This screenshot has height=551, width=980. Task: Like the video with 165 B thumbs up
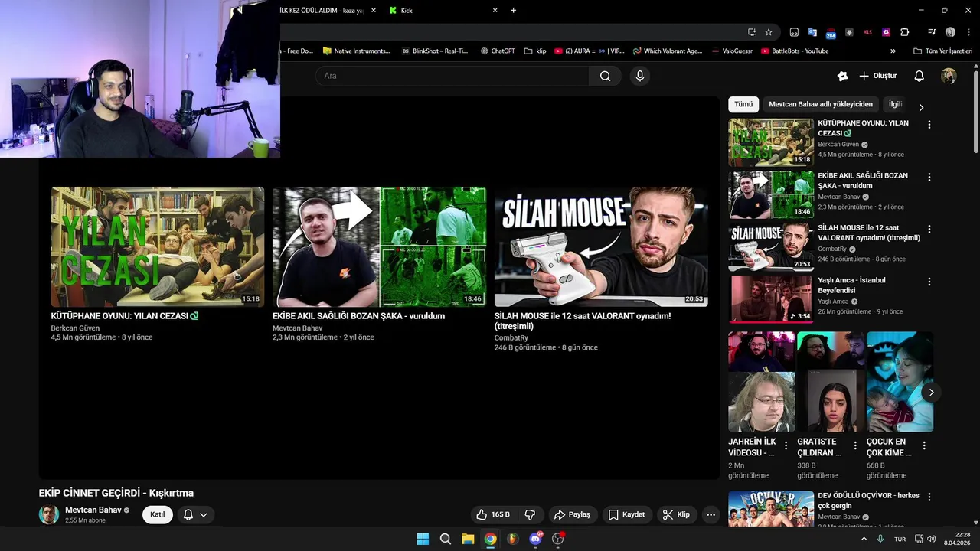[x=492, y=514]
